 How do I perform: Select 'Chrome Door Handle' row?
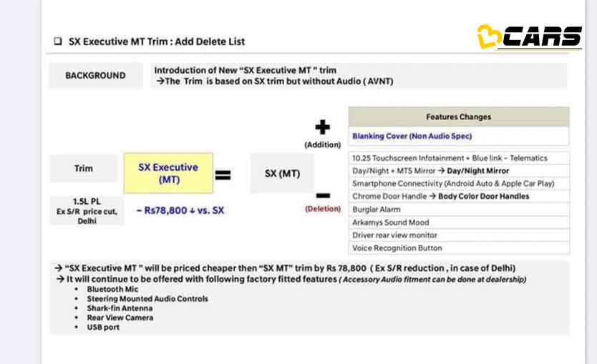point(459,196)
